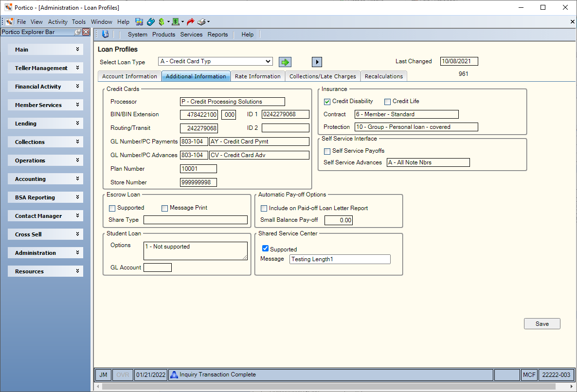Pin the Portico Explorer Bar
Viewport: 577px width, 392px height.
[x=78, y=32]
